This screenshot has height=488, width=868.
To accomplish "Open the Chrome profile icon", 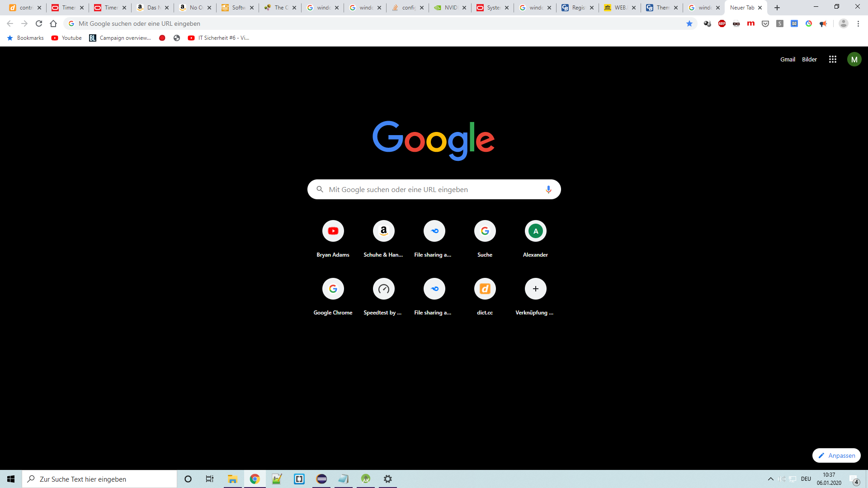I will click(x=844, y=23).
